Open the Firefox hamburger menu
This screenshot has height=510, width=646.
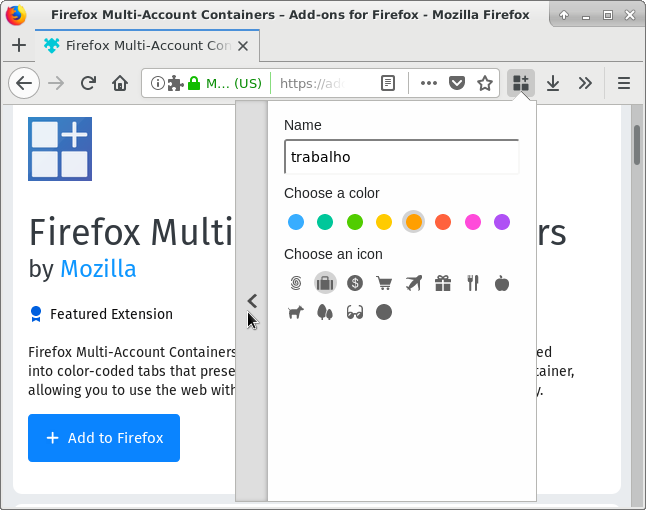(624, 83)
